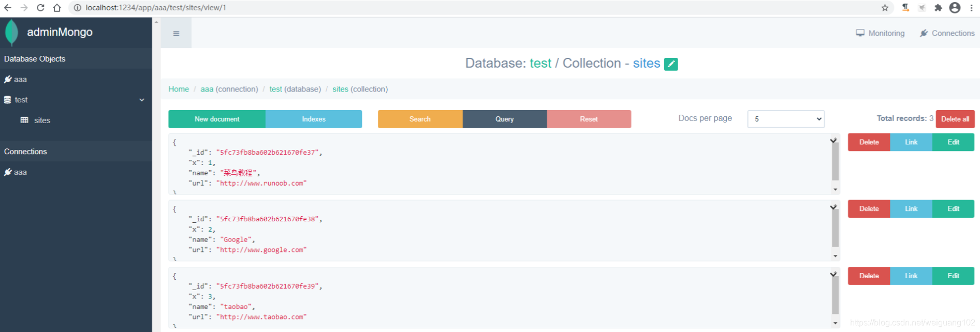Screen dimensions: 980x332
Task: Click the "http://www.taobao.com" url value
Action: click(261, 317)
